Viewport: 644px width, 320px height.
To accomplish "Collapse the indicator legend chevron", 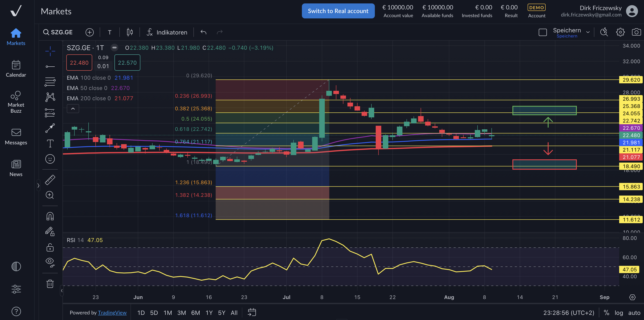I will (x=73, y=109).
